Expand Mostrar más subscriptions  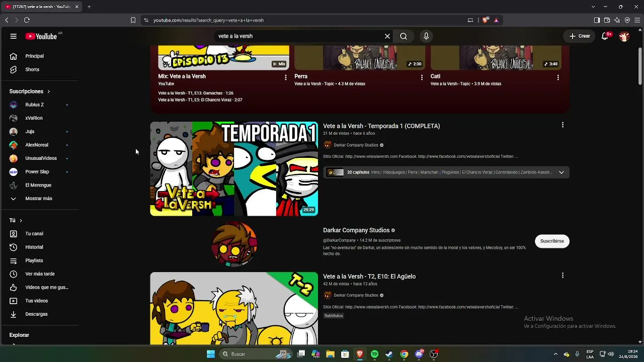click(x=39, y=199)
